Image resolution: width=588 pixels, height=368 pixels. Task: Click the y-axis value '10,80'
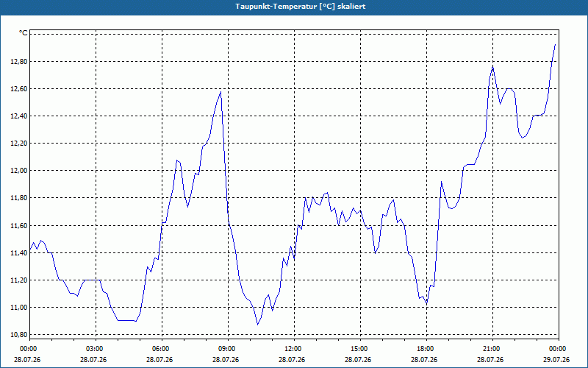tap(19, 335)
